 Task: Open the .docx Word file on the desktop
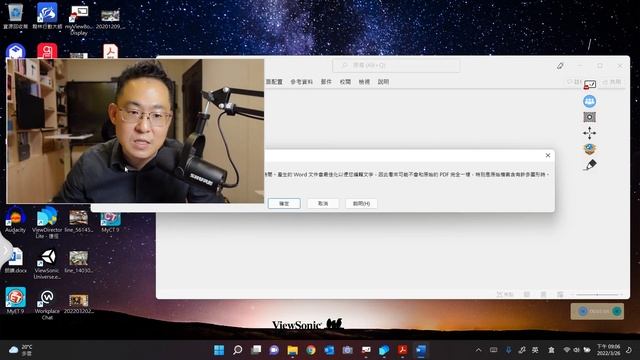pyautogui.click(x=16, y=260)
